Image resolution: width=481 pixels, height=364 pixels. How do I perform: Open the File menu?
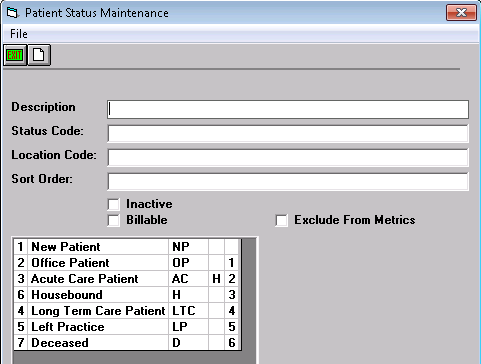[19, 34]
